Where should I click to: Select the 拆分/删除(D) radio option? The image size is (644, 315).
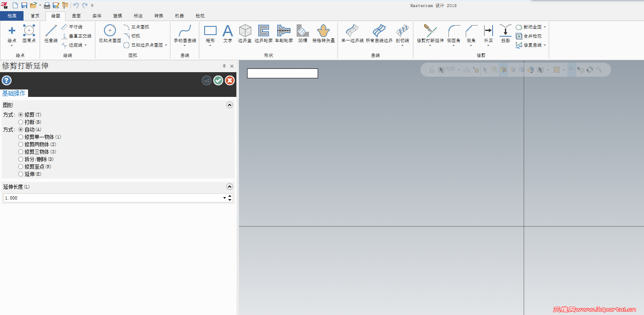(21, 159)
